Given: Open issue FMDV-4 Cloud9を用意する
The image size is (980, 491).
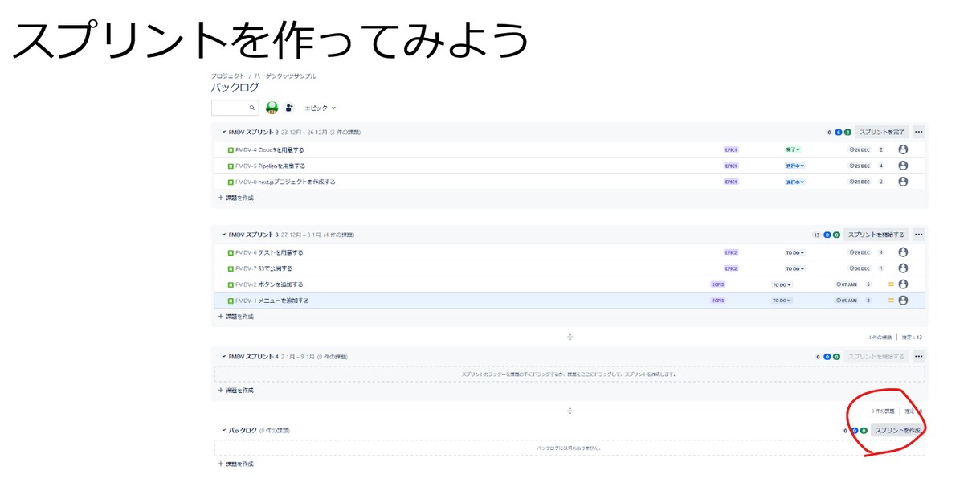Looking at the screenshot, I should (270, 149).
